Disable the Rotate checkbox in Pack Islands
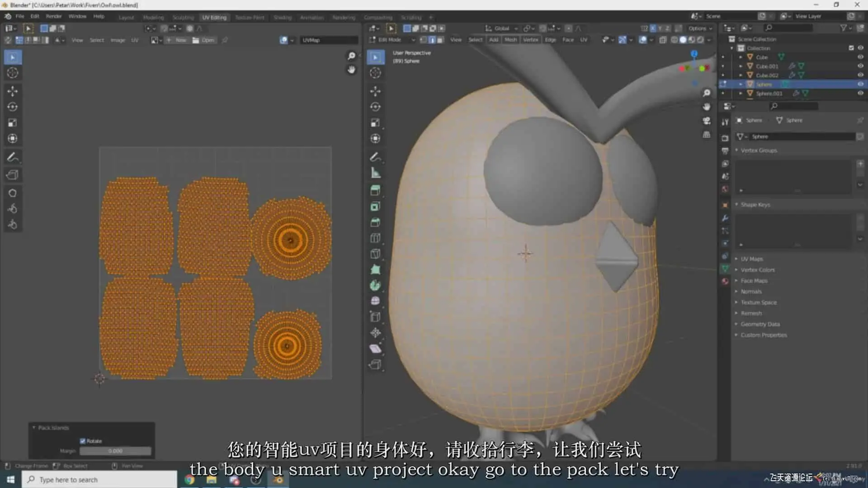868x488 pixels. point(83,441)
